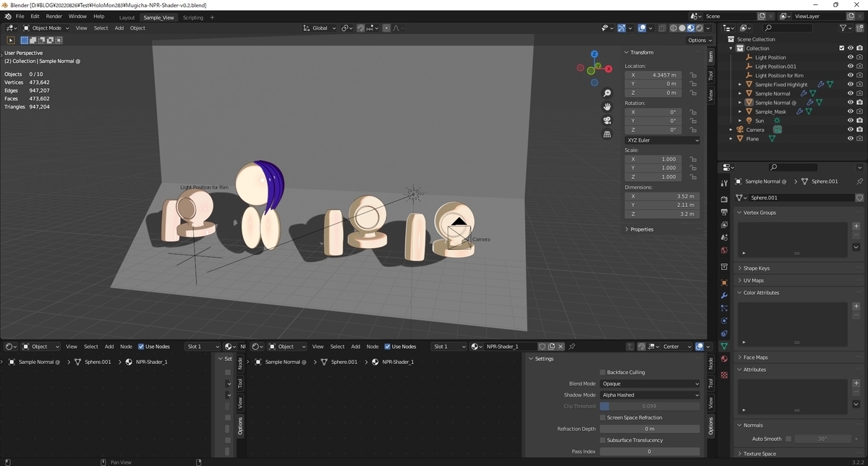The image size is (868, 466).
Task: Collapse the Collection tree in outliner
Action: (x=731, y=48)
